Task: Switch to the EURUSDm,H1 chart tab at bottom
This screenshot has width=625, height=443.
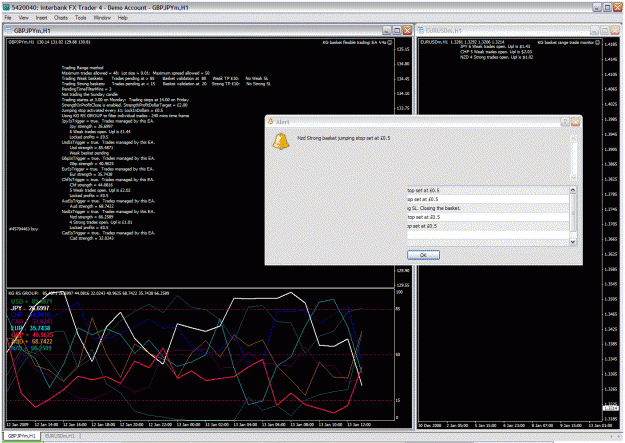Action: pos(60,436)
